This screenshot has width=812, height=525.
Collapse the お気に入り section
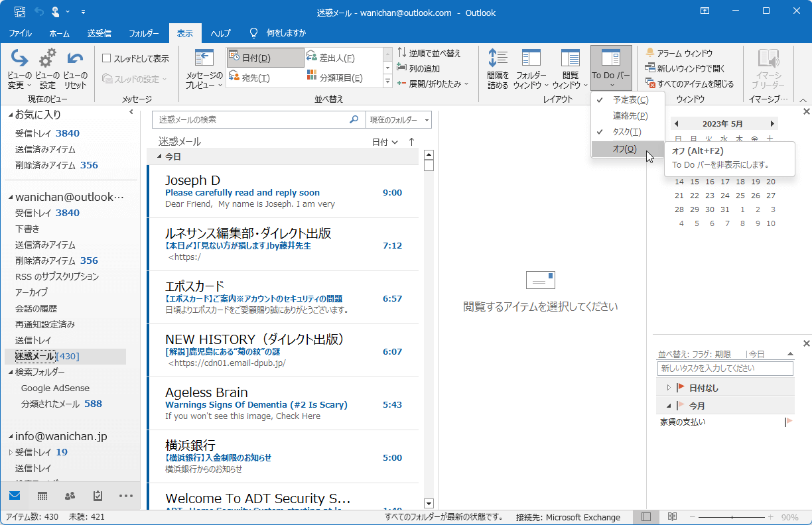[10, 115]
